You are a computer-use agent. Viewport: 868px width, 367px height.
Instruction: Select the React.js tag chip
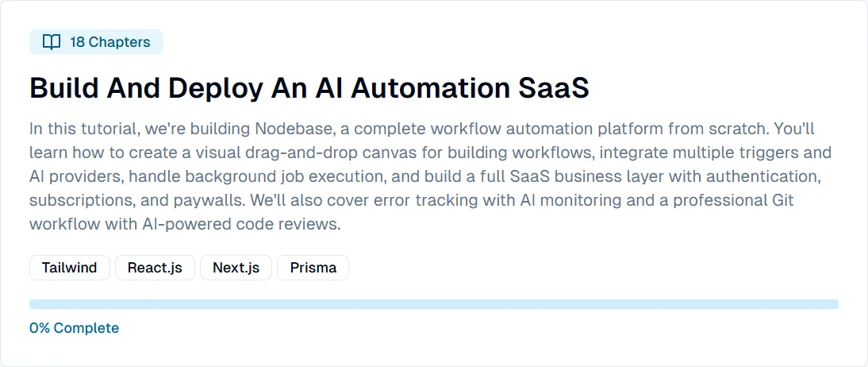point(155,268)
